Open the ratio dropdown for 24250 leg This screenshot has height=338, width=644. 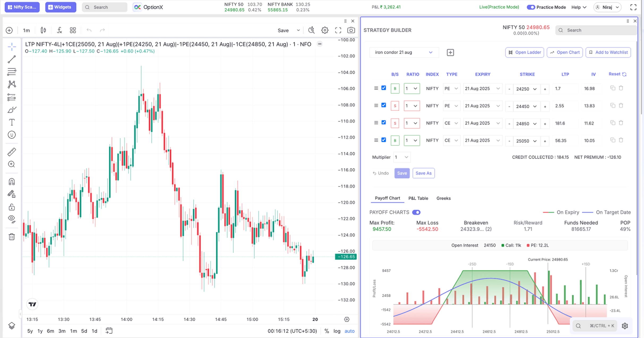tap(412, 88)
